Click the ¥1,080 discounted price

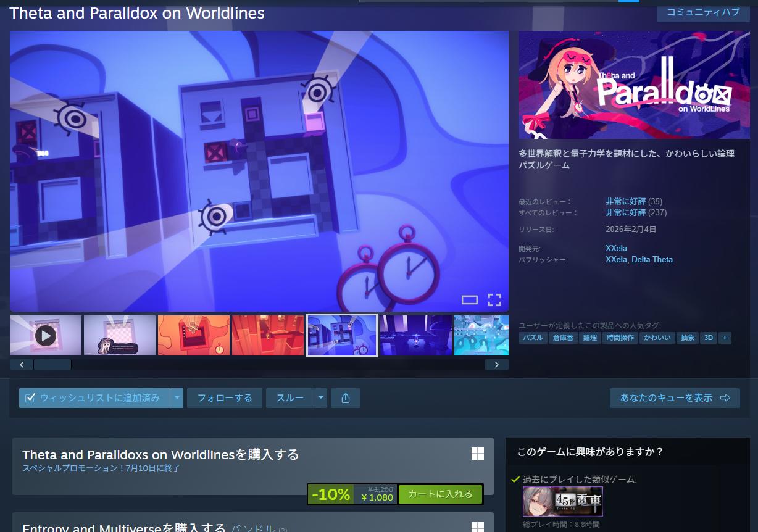coord(377,497)
